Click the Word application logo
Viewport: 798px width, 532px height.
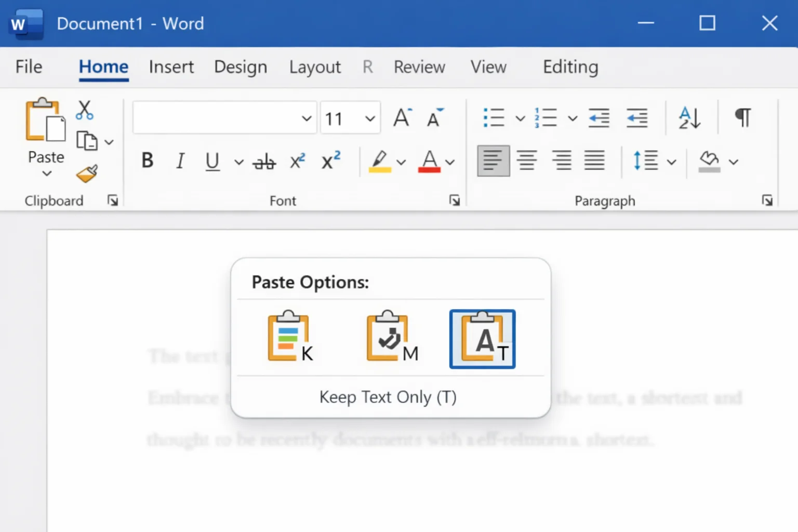point(25,24)
